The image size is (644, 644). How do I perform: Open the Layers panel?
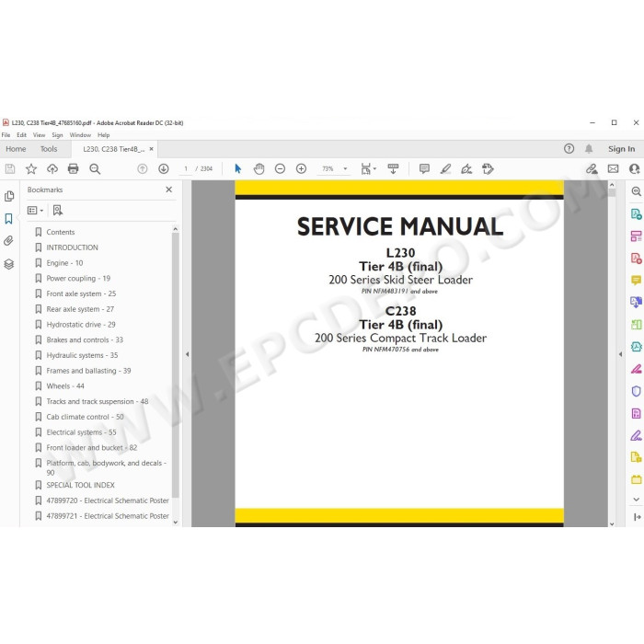click(x=8, y=264)
